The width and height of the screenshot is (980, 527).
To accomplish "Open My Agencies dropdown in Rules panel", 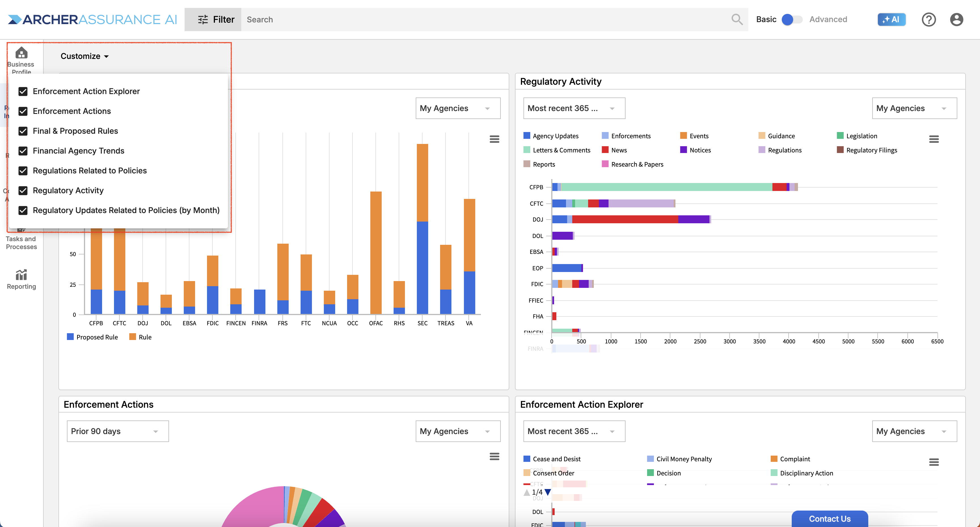I will (458, 108).
